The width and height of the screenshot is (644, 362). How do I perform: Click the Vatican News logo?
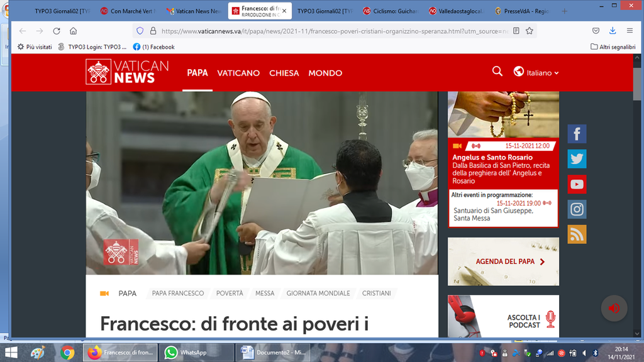click(128, 72)
